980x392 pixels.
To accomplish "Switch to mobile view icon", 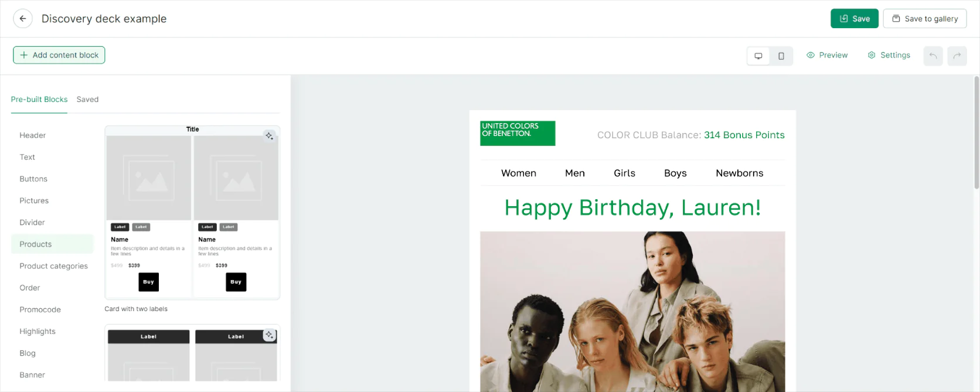I will click(x=781, y=56).
